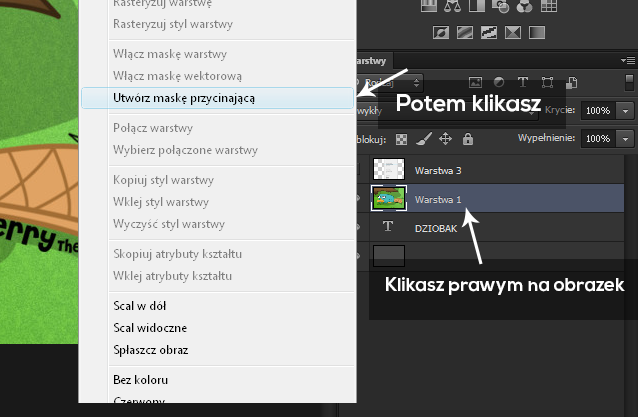Open the Wypełnienie fill slider dropdown
The height and width of the screenshot is (417, 638).
click(x=625, y=139)
